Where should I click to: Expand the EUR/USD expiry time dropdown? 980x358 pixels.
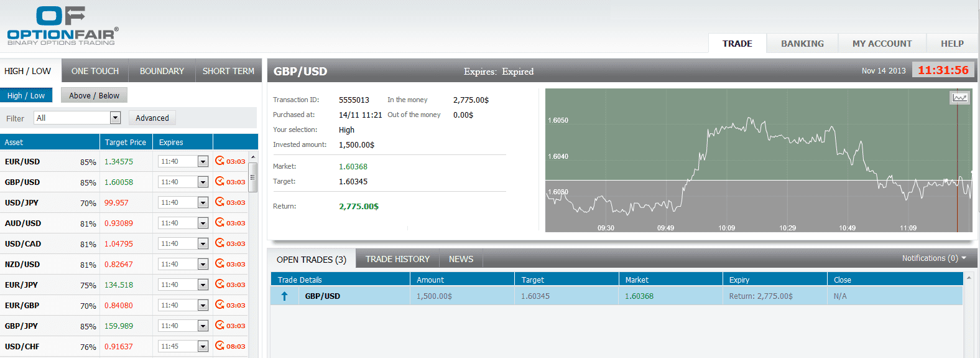pyautogui.click(x=203, y=162)
